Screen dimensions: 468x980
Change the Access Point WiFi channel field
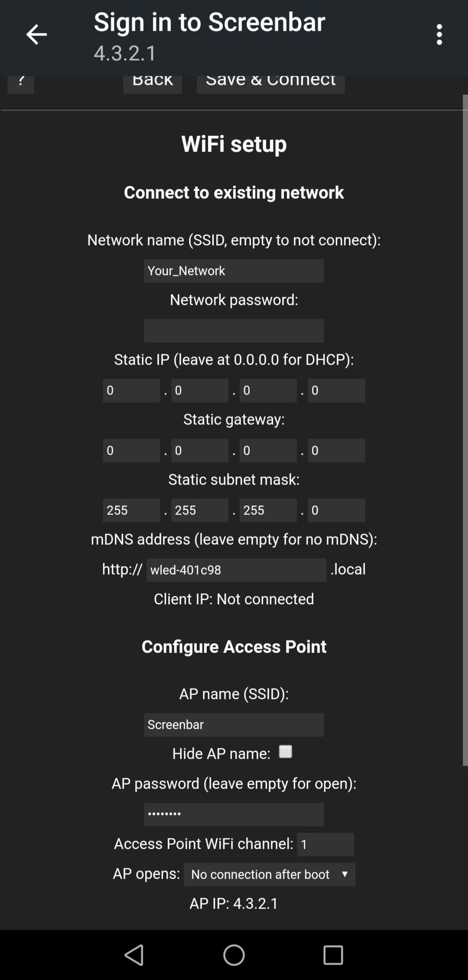tap(325, 844)
